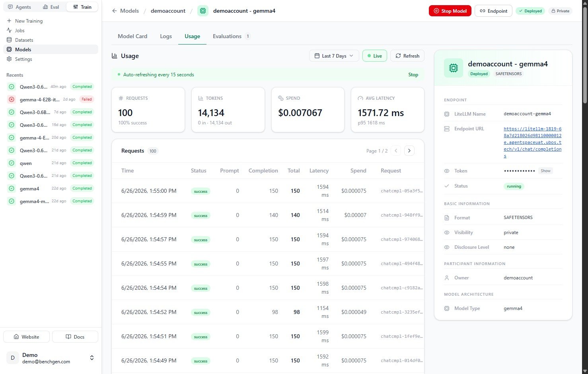Show the hidden token

(545, 171)
